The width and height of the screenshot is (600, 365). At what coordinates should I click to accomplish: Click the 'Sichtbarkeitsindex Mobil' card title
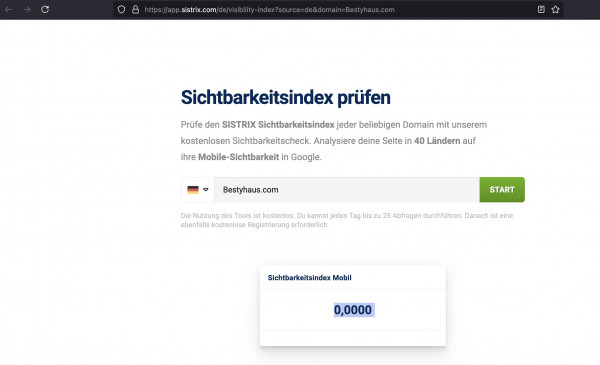click(310, 278)
